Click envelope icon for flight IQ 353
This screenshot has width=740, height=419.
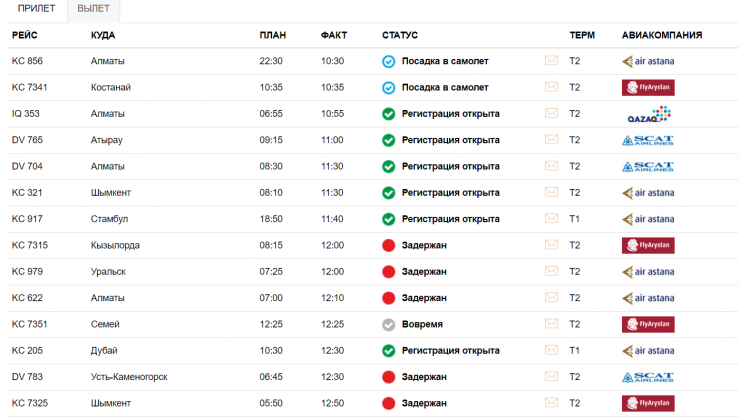[551, 114]
